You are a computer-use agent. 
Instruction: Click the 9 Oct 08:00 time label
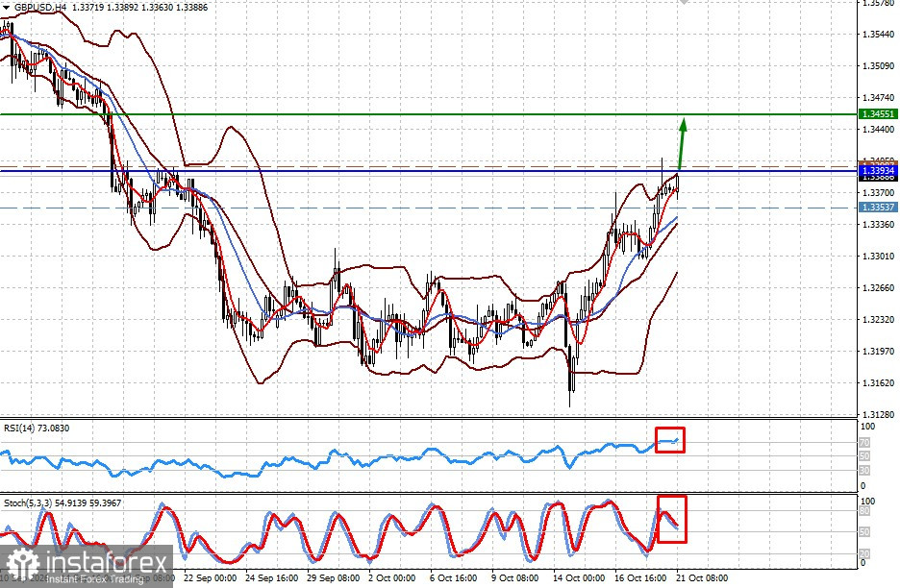click(514, 577)
